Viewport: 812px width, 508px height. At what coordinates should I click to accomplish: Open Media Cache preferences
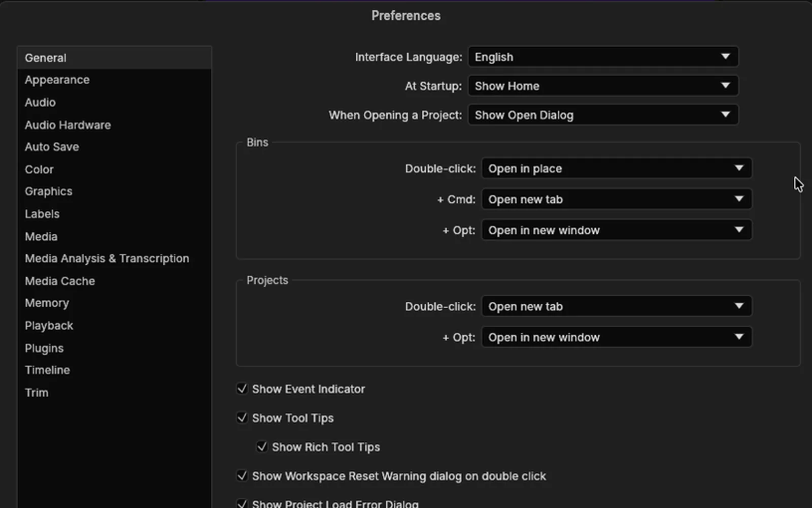114,281
